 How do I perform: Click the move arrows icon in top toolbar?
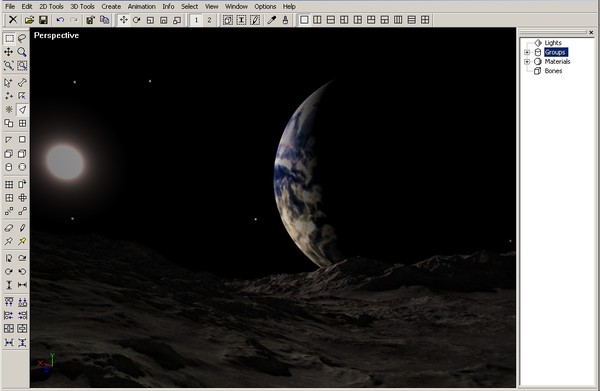tap(123, 20)
